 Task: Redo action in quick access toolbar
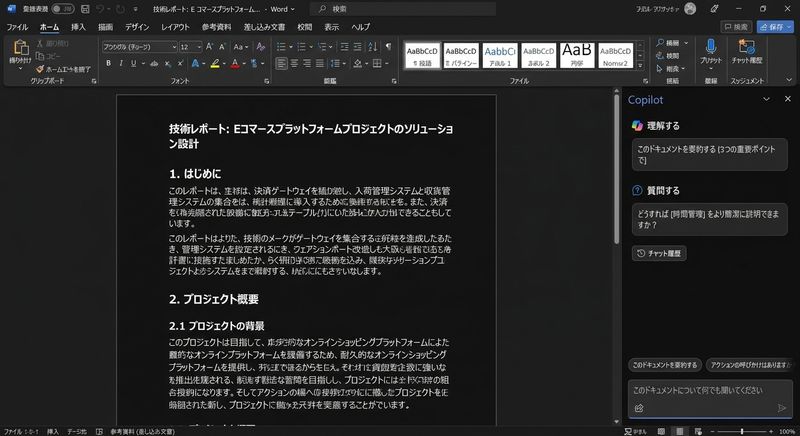[x=120, y=9]
